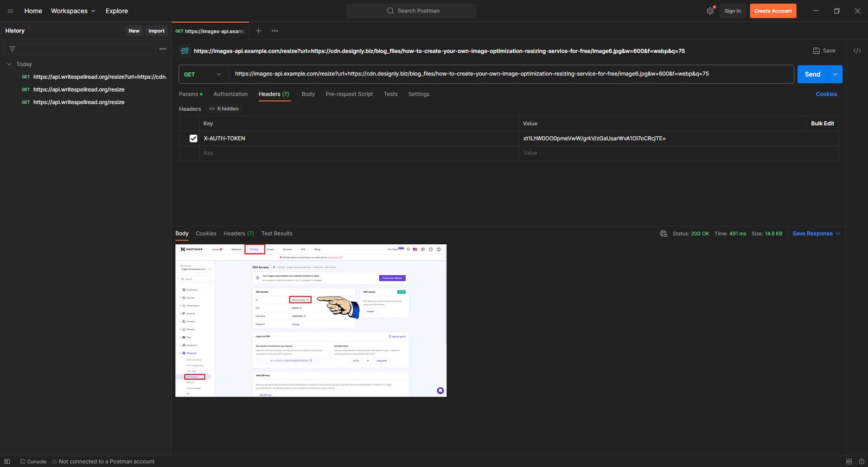Click the request title URL text

pos(439,51)
